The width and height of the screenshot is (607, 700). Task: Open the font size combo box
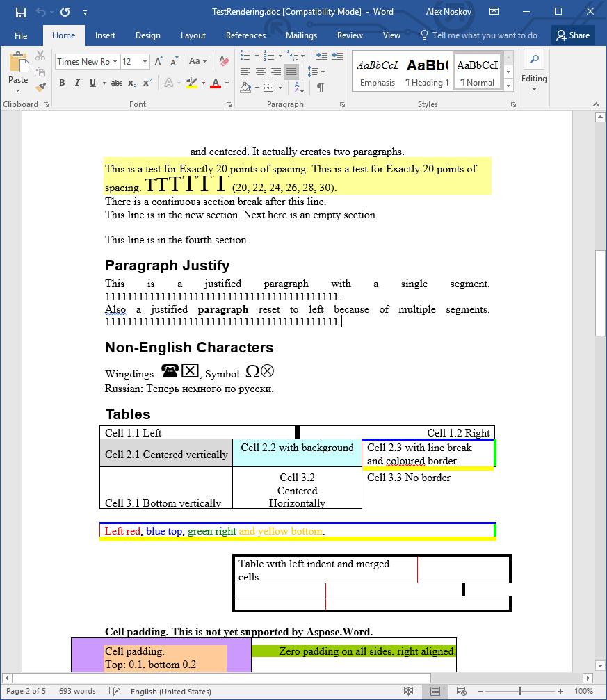pos(135,61)
